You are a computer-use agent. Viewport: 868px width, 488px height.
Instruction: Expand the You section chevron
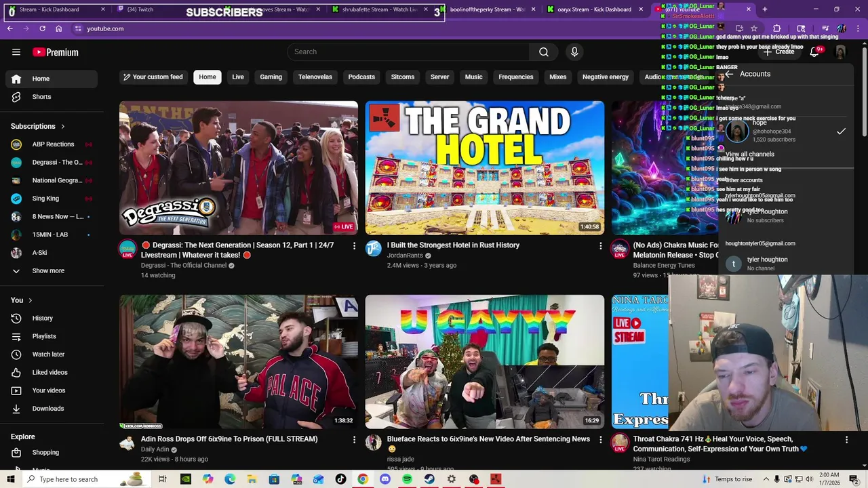coord(30,300)
